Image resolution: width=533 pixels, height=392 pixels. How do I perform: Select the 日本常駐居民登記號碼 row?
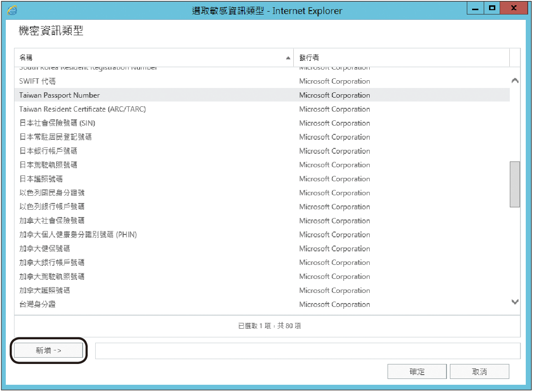click(x=262, y=137)
